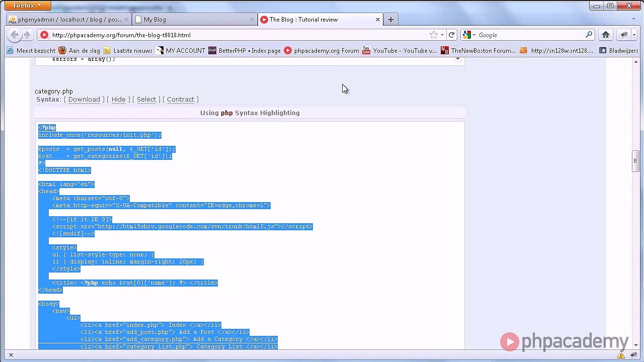Hide the category.php code block
The image size is (644, 362).
(119, 100)
